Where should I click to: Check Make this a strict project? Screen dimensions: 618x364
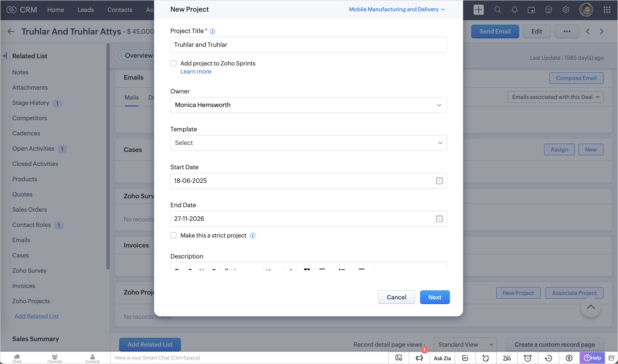click(173, 235)
